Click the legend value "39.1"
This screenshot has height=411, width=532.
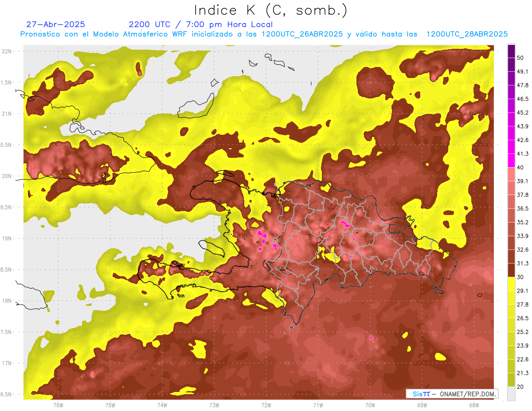[523, 181]
